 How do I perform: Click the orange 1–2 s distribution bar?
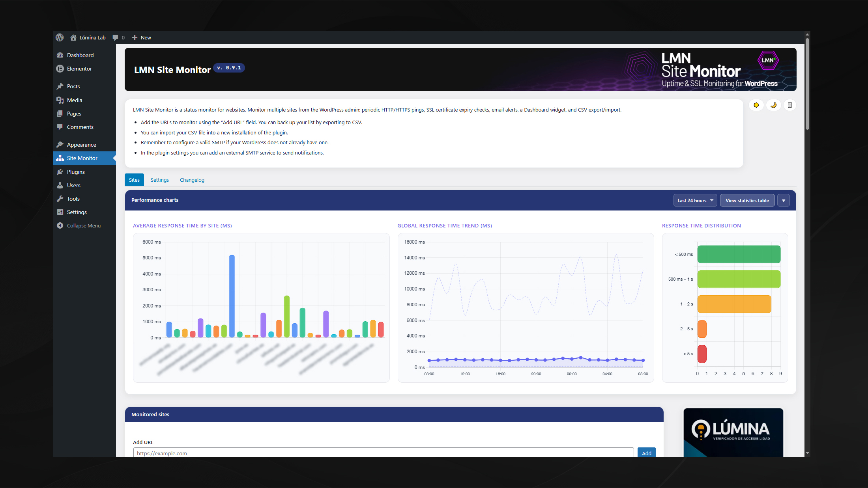pos(734,304)
